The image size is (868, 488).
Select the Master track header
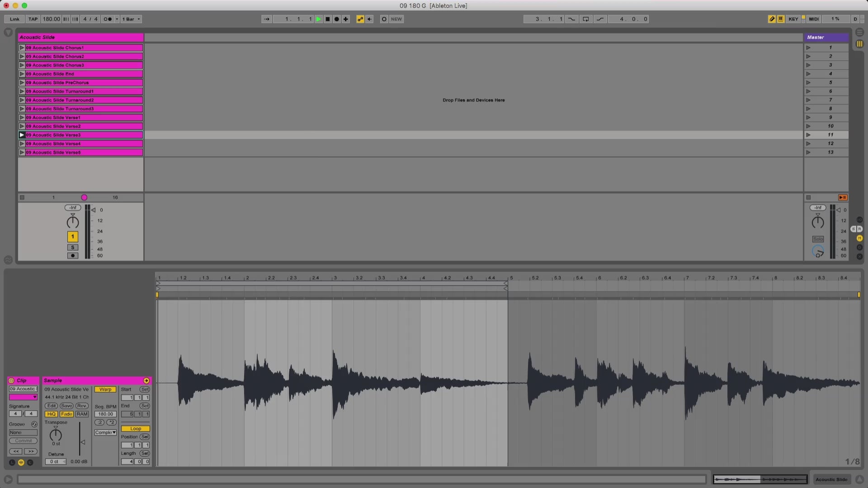pyautogui.click(x=826, y=37)
